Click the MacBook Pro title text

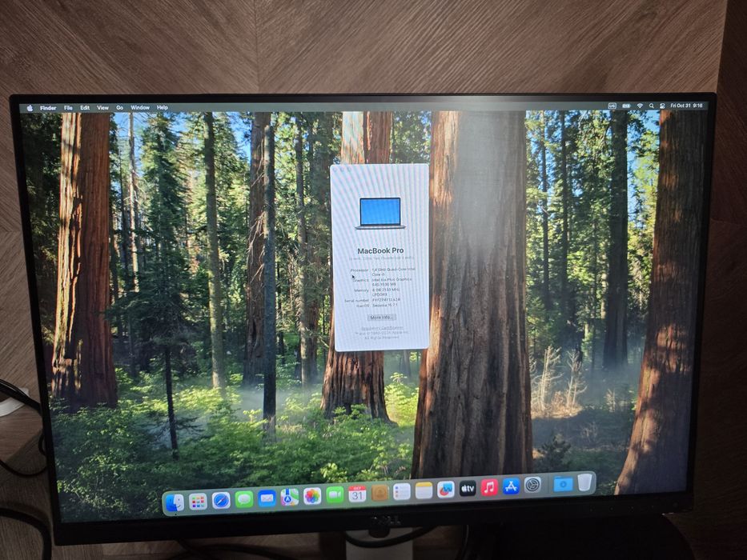(x=380, y=250)
